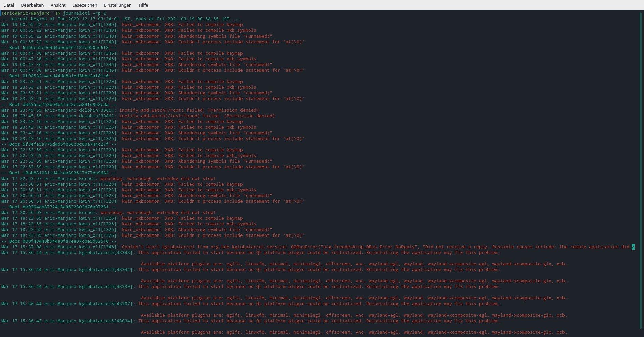Open the Bearbeiten menu
The width and height of the screenshot is (644, 337).
click(x=32, y=5)
